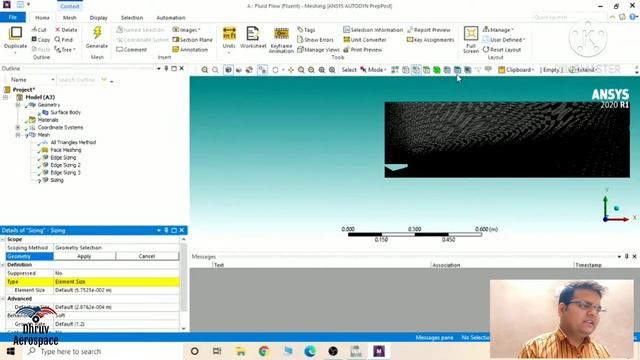
Task: Open the Name filter dropdown in Outline
Action: coord(53,80)
